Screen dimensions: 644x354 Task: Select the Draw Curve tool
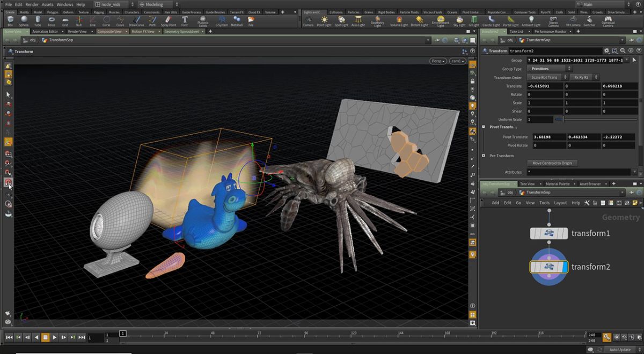(x=136, y=21)
